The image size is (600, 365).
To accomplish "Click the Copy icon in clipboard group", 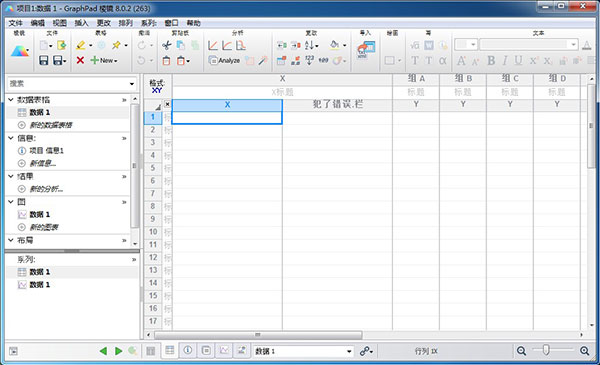I will pyautogui.click(x=181, y=46).
